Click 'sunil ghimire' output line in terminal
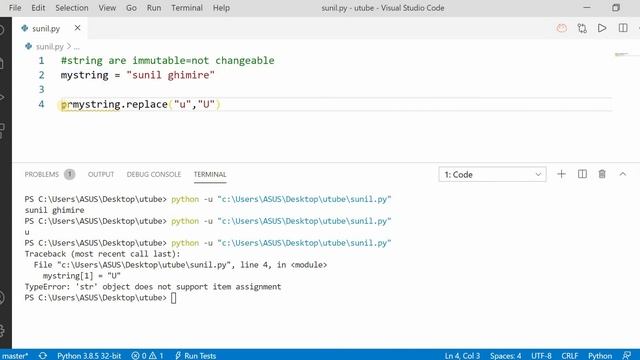The image size is (640, 360). click(x=54, y=210)
